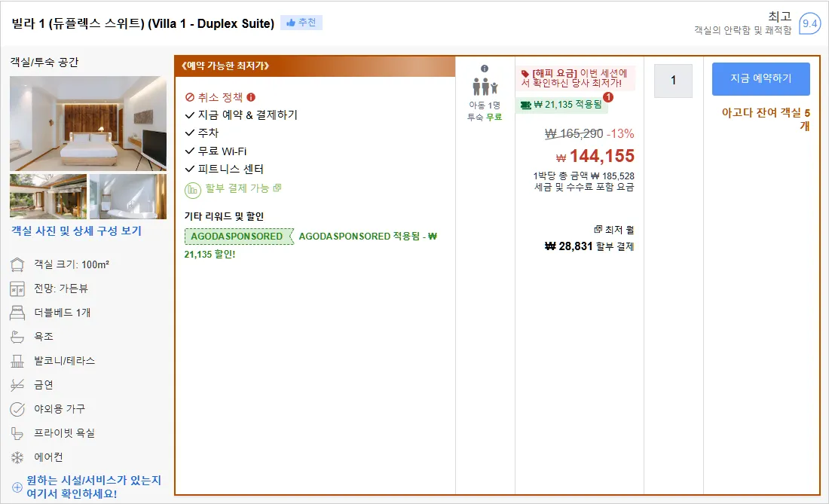Viewport: 829px width, 504px height.
Task: Click the external link icon after 할부 결제 가능
Action: click(277, 188)
